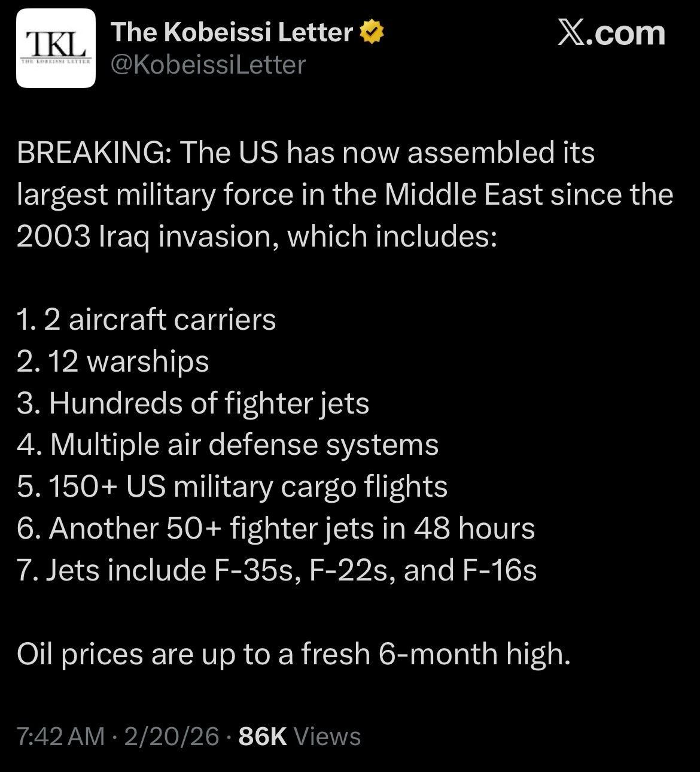Open The Kobeissi Letter display name
Viewport: 700px width, 772px height.
point(232,32)
